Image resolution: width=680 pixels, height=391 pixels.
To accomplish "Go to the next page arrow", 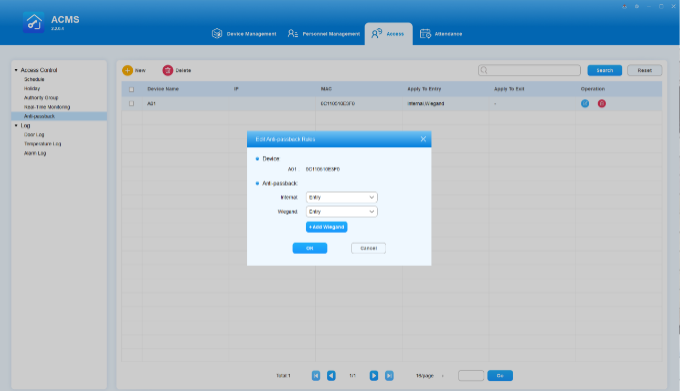I will [373, 375].
